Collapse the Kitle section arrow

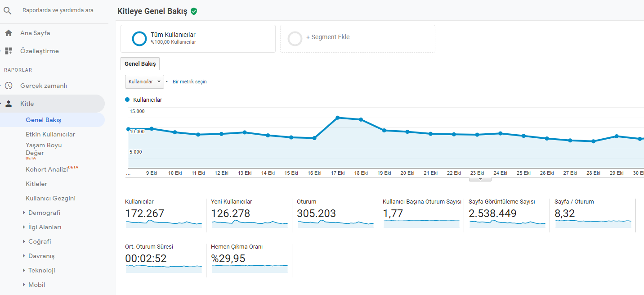tap(1, 104)
